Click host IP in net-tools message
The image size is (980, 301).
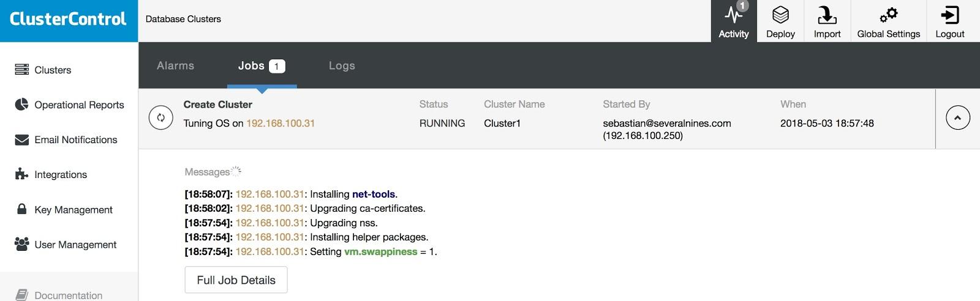pyautogui.click(x=270, y=194)
